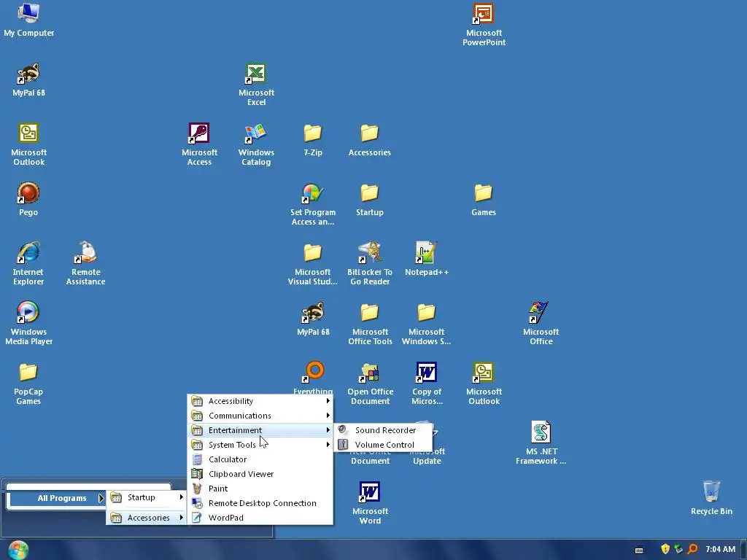This screenshot has height=560, width=747.
Task: Click the green arrows tray icon beside the shield
Action: [678, 549]
